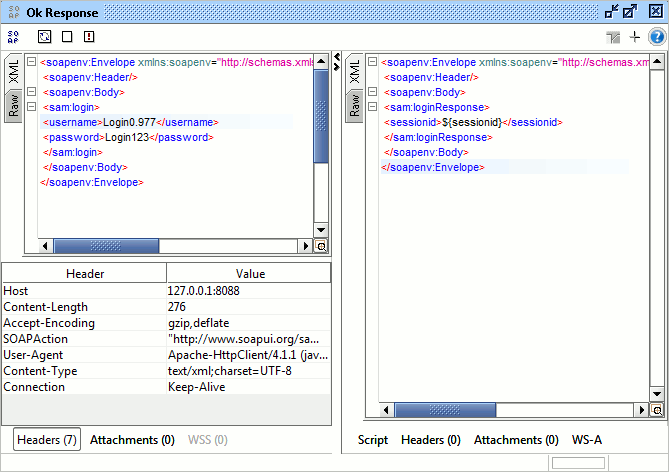669x472 pixels.
Task: Click request horizontal scrollbar thumb
Action: tap(106, 246)
